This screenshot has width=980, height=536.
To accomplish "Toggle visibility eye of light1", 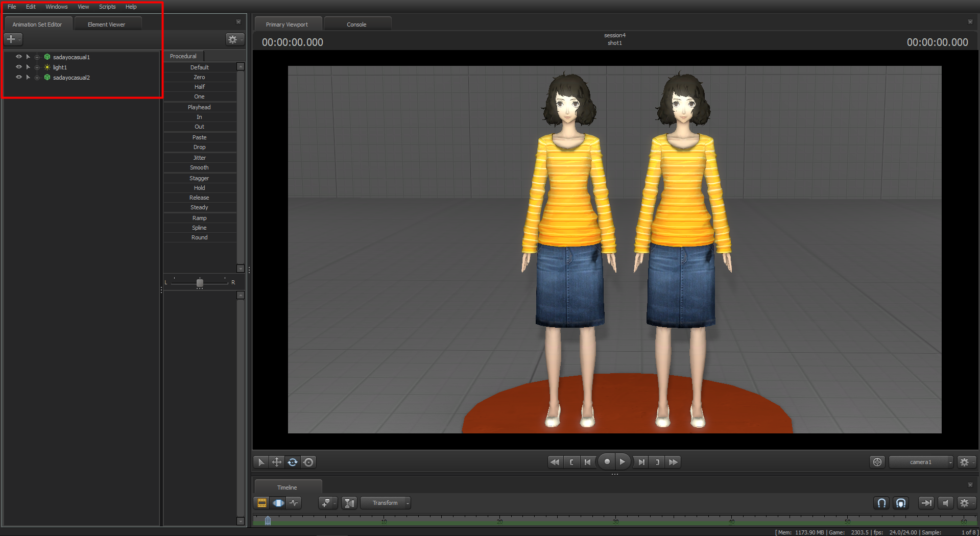I will point(19,67).
